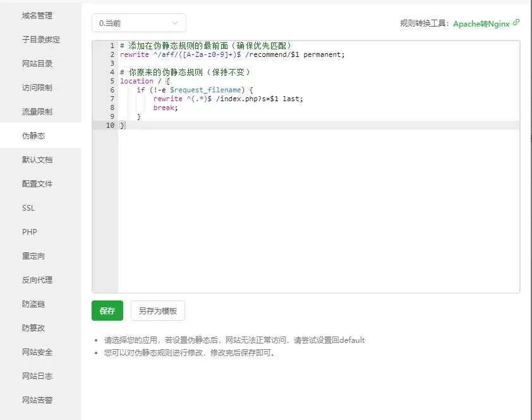Click 'rewrite ^(.*)$ /index.php?s=$1 last;' line
This screenshot has height=420, width=532.
click(x=228, y=99)
